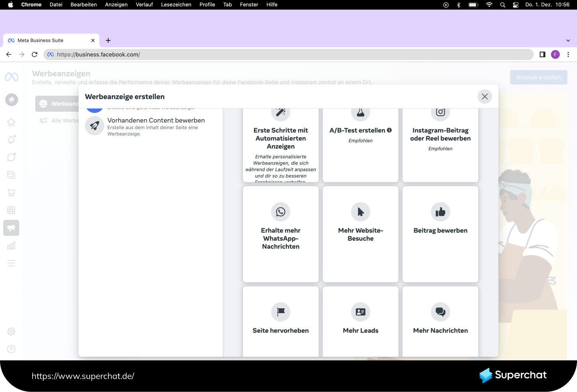Screen dimensions: 577x392
Task: Open Chrome's three-dot menu
Action: pos(568,54)
